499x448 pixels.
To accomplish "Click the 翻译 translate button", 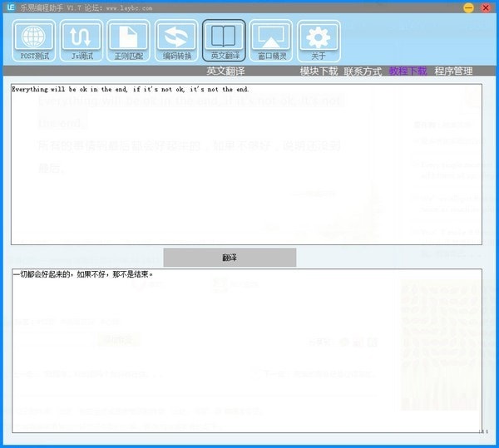I will click(230, 258).
